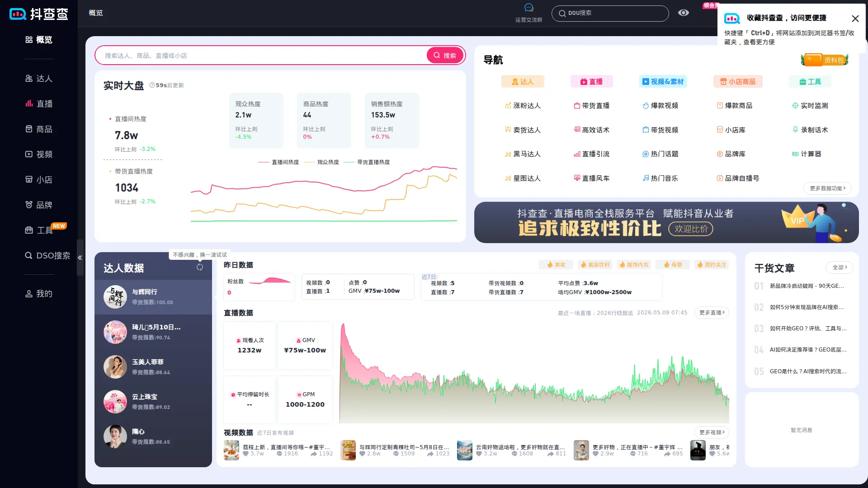Viewport: 868px width, 488px height.
Task: Select the 视频&素材 navigation category tab
Action: coord(663,82)
